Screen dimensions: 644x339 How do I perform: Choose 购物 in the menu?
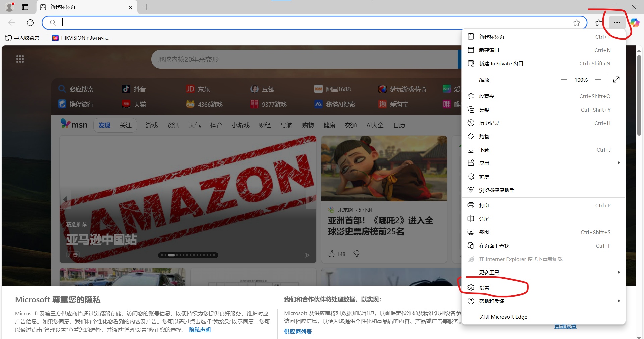(543, 136)
